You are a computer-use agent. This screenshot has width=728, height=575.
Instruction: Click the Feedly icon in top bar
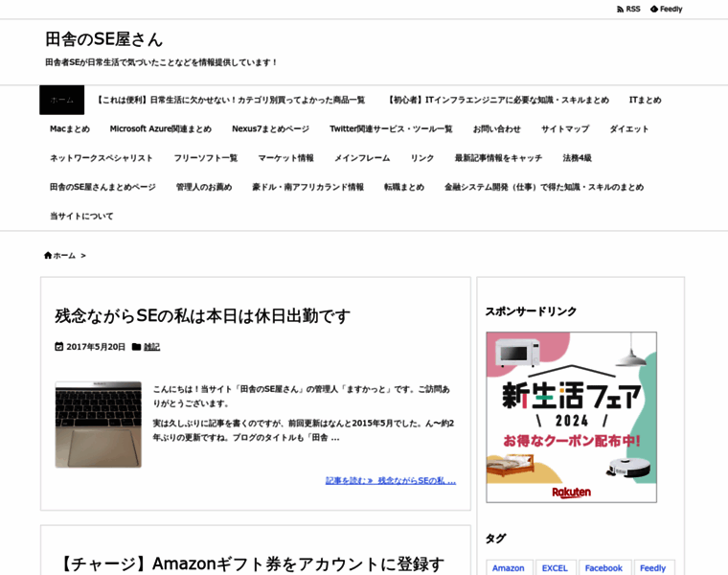pos(654,9)
